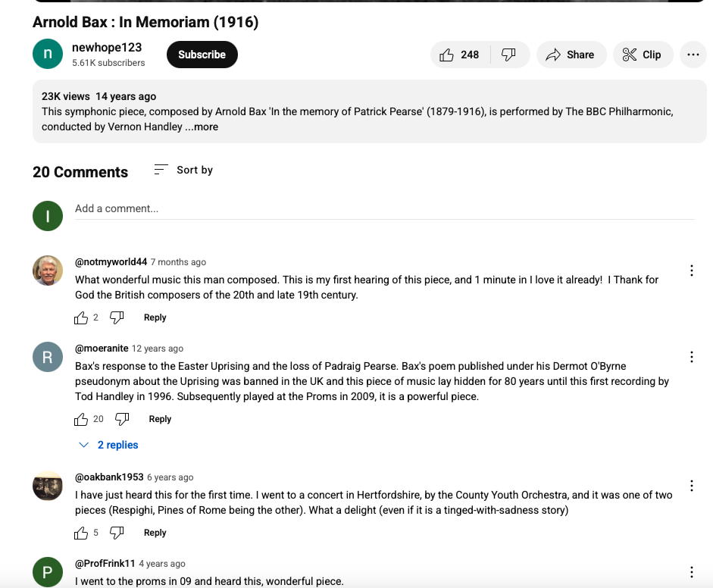Image resolution: width=713 pixels, height=588 pixels.
Task: Like @moeranite's comment with 20 likes
Action: (81, 419)
